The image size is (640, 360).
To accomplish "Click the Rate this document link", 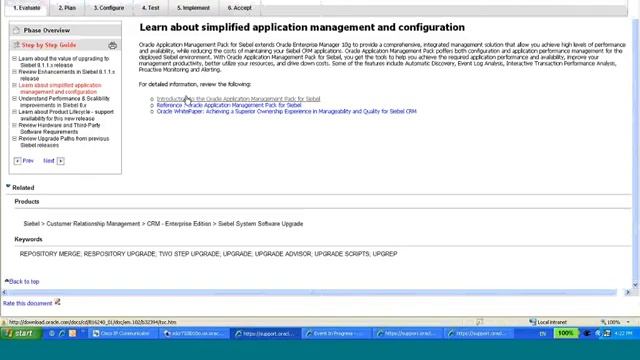I will tap(27, 303).
